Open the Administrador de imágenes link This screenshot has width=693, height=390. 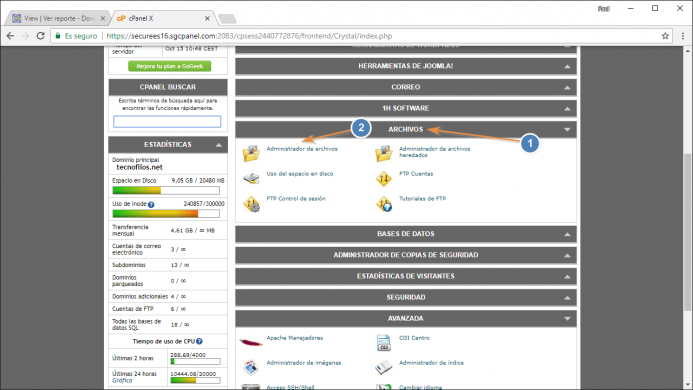304,363
